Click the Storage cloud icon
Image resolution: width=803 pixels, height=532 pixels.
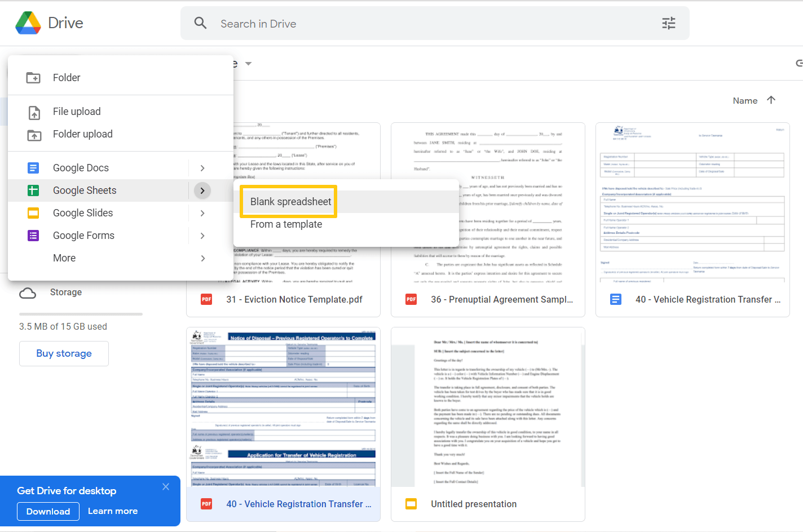(x=28, y=293)
